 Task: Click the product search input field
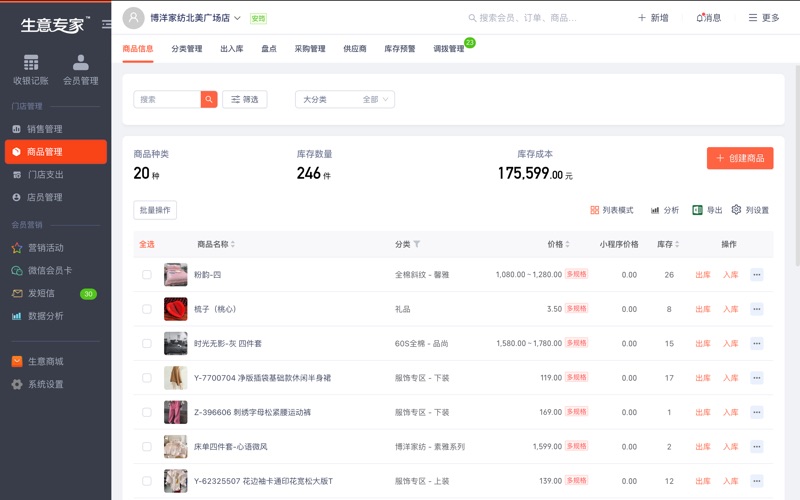(167, 99)
